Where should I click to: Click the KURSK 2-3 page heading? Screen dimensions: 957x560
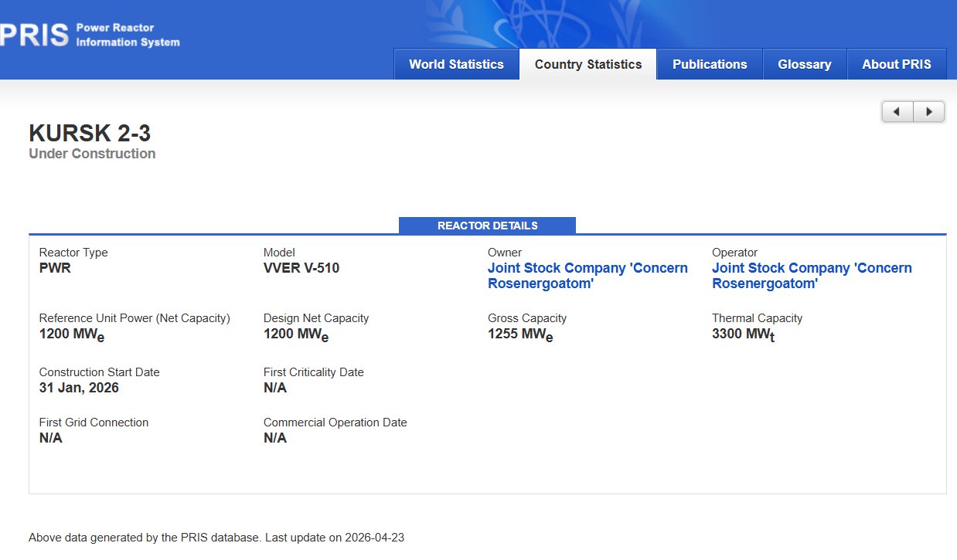point(90,133)
